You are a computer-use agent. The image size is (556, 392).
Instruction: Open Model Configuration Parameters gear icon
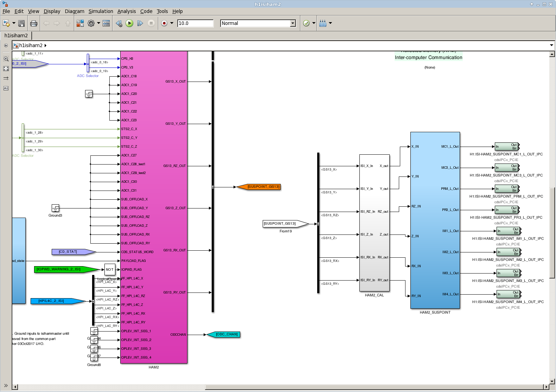pyautogui.click(x=91, y=24)
